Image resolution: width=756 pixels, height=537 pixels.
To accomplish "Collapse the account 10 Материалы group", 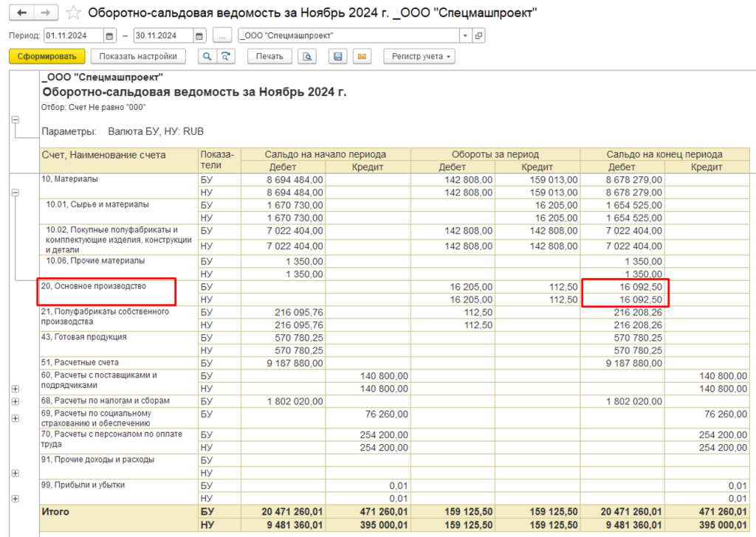I will 16,193.
